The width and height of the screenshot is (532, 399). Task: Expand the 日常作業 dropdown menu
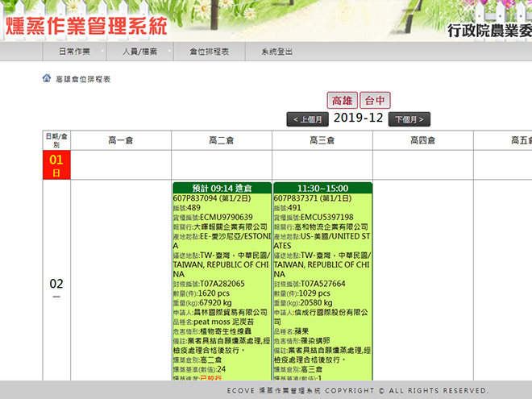click(x=74, y=52)
